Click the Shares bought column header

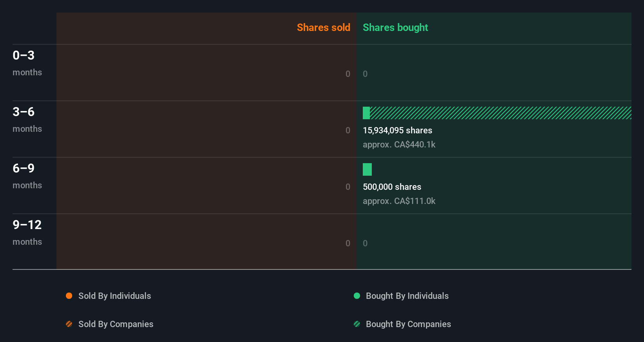click(395, 27)
